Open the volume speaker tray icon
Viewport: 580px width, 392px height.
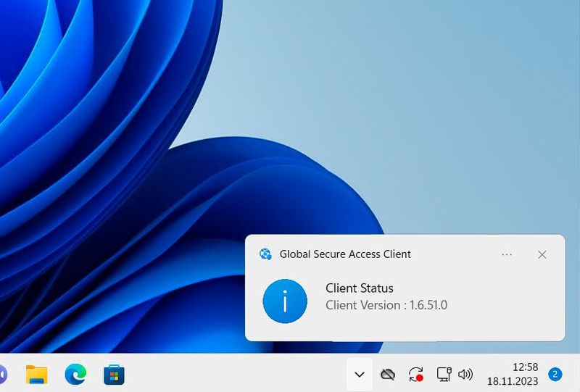pos(465,375)
